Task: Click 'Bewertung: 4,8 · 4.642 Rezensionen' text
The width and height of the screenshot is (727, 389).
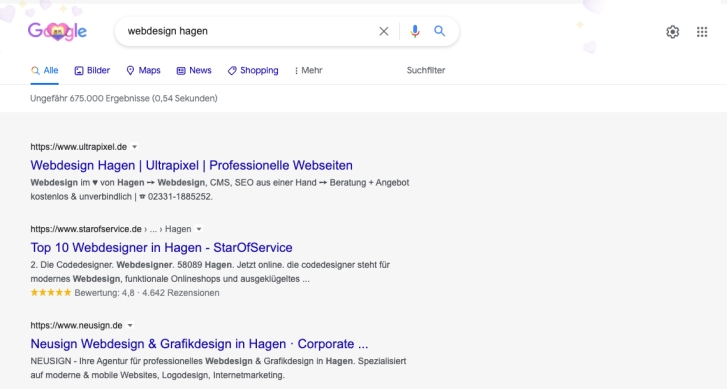Action: [147, 293]
